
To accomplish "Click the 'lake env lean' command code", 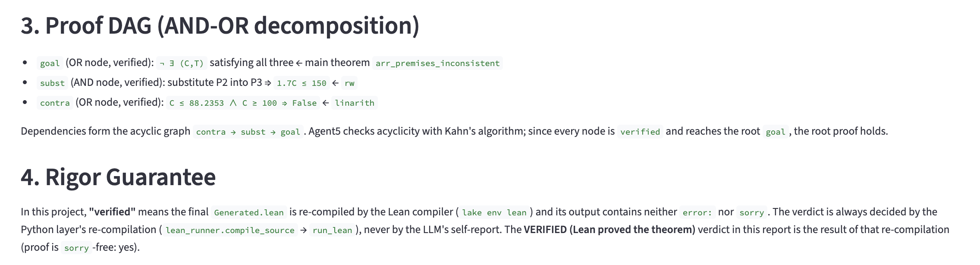I will coord(494,212).
